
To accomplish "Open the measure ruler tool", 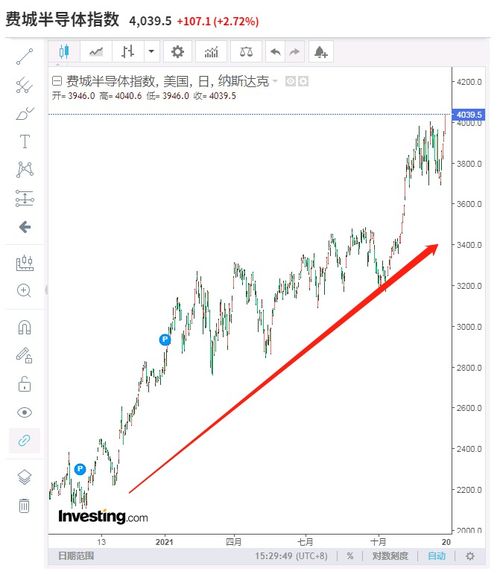I will [x=25, y=263].
